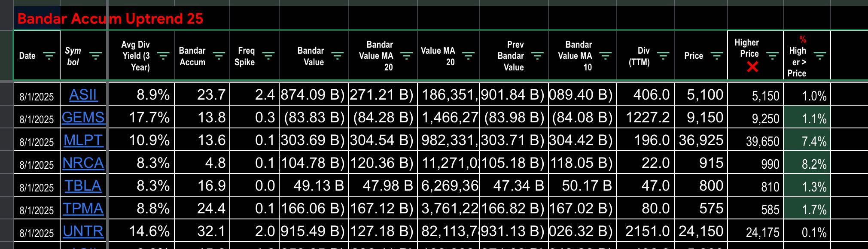Image resolution: width=868 pixels, height=249 pixels.
Task: Open the % Higher > Price filter
Action: click(x=820, y=56)
